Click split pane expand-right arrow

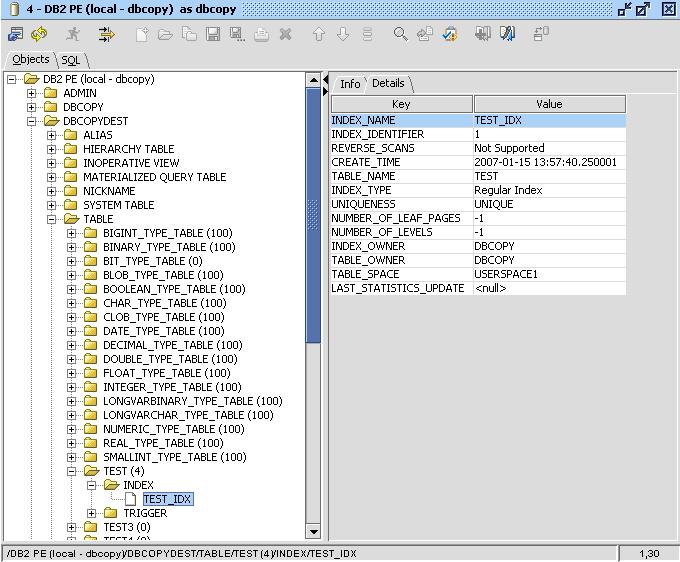(325, 91)
